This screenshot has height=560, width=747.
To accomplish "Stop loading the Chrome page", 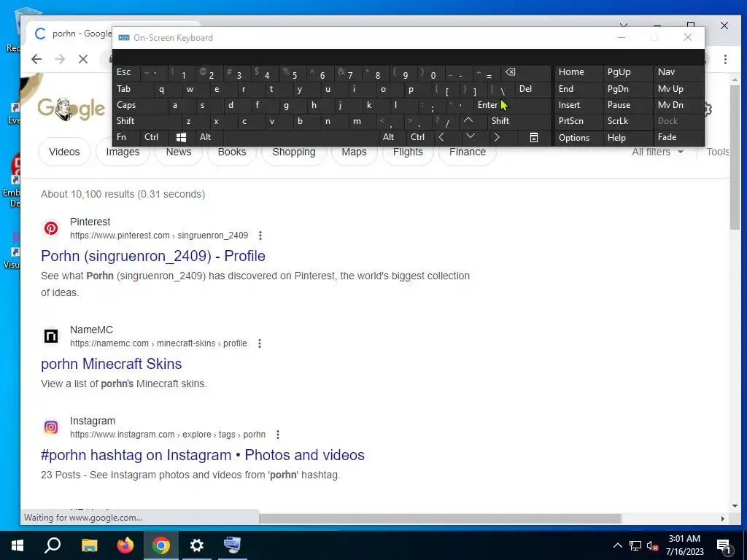I will click(83, 59).
